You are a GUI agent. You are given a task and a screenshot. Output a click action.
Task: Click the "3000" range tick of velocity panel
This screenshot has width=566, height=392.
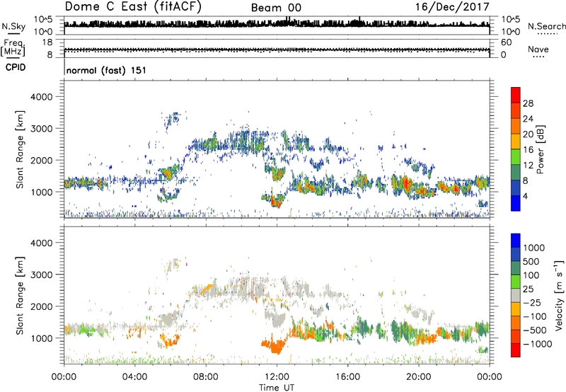41,275
